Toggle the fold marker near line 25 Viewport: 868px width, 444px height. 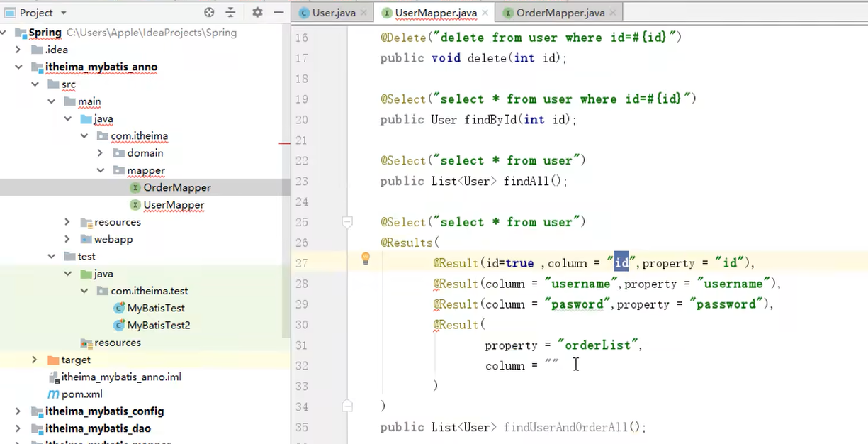click(x=347, y=222)
